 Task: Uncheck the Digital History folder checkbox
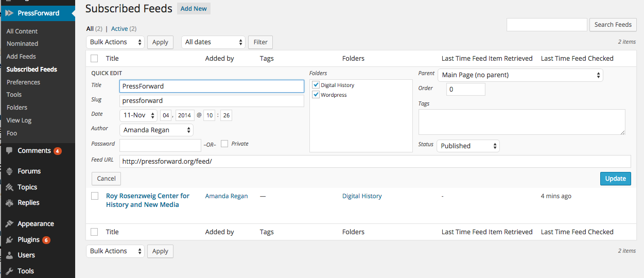[316, 85]
